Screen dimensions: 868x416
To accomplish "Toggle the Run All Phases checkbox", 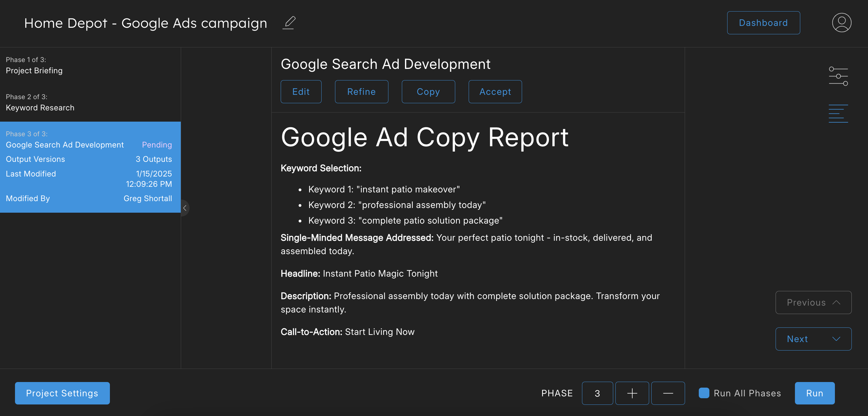I will tap(704, 393).
